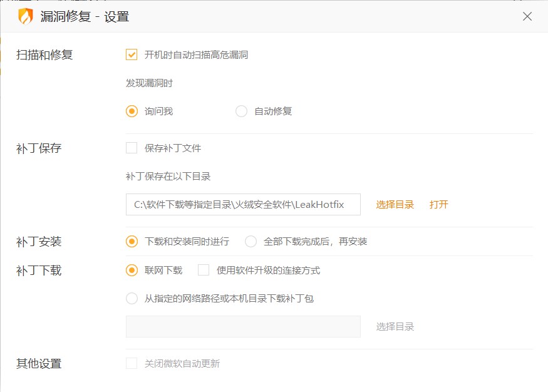Click the greyed 选择目录 link for patch package
Screen dimensions: 548x392
pyautogui.click(x=395, y=326)
